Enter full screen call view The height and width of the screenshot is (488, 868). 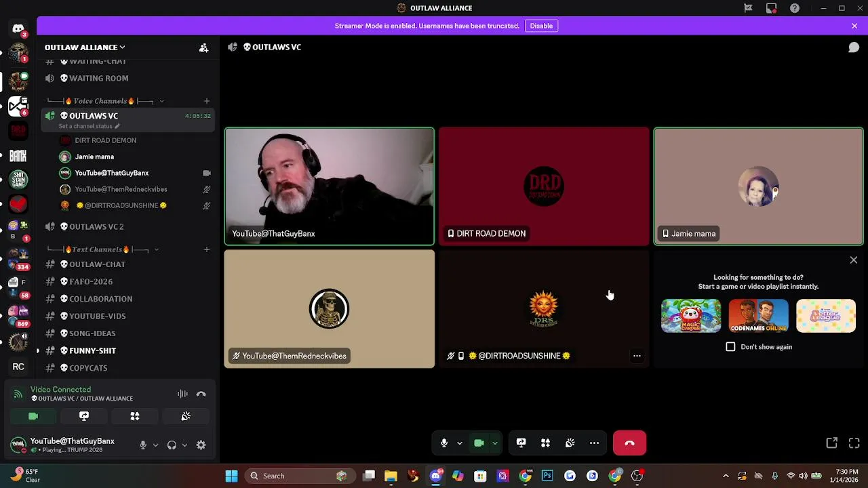tap(854, 443)
